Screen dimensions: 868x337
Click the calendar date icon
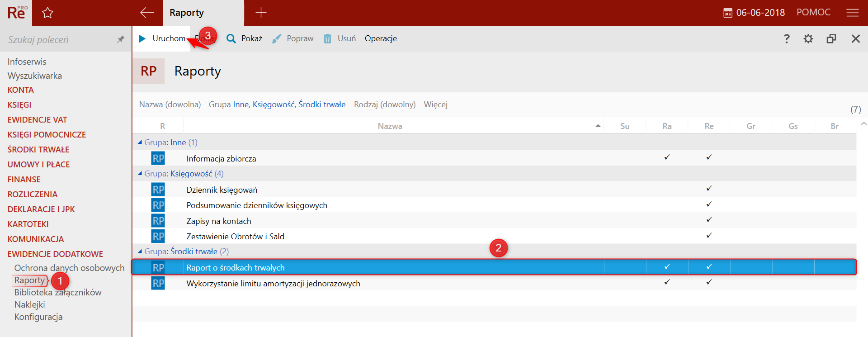(x=727, y=13)
